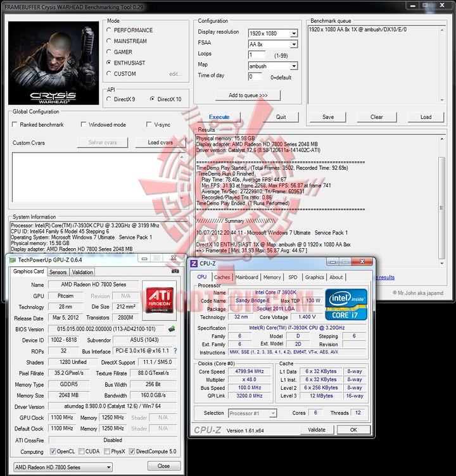Open the AMD Radeon HD 7800 Series device dropdown
The width and height of the screenshot is (456, 476).
click(x=63, y=467)
